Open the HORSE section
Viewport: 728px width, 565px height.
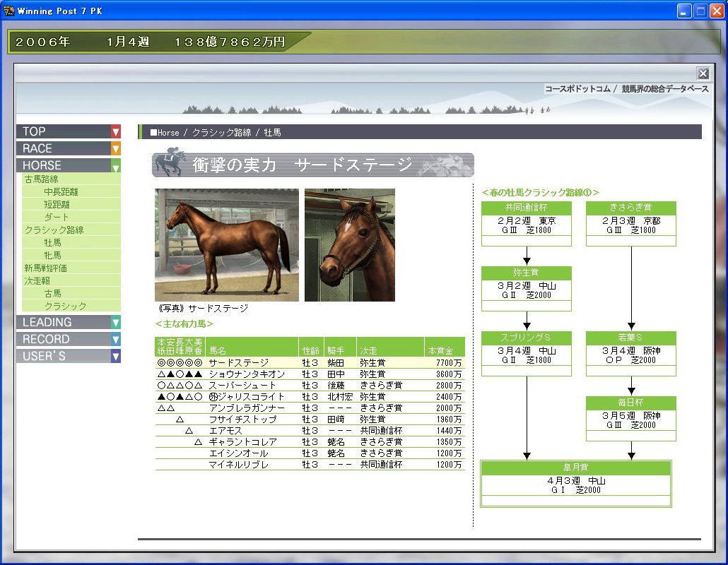[x=64, y=165]
